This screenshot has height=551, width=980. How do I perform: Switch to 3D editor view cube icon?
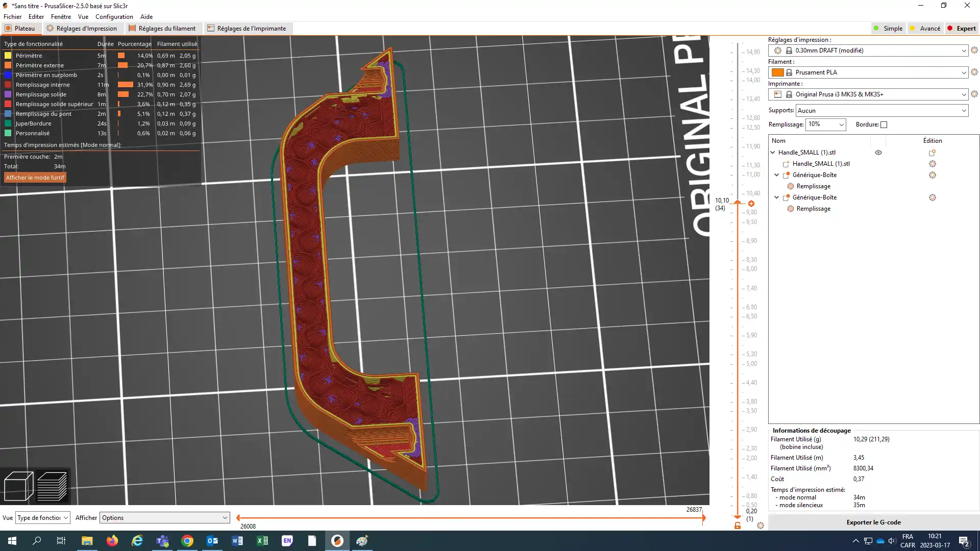pos(18,486)
